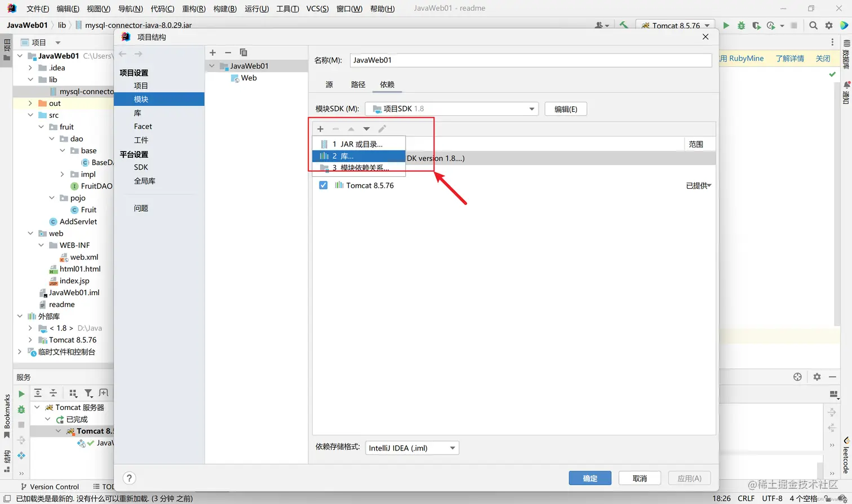Open the 文件(F) menu
Image resolution: width=852 pixels, height=504 pixels.
point(38,8)
